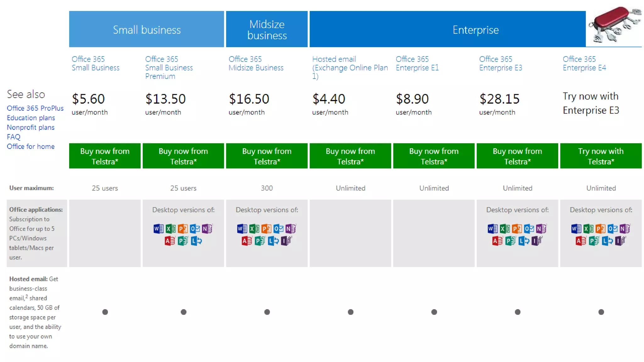Open Office 365 ProPlus link
This screenshot has width=644, height=362.
point(35,108)
